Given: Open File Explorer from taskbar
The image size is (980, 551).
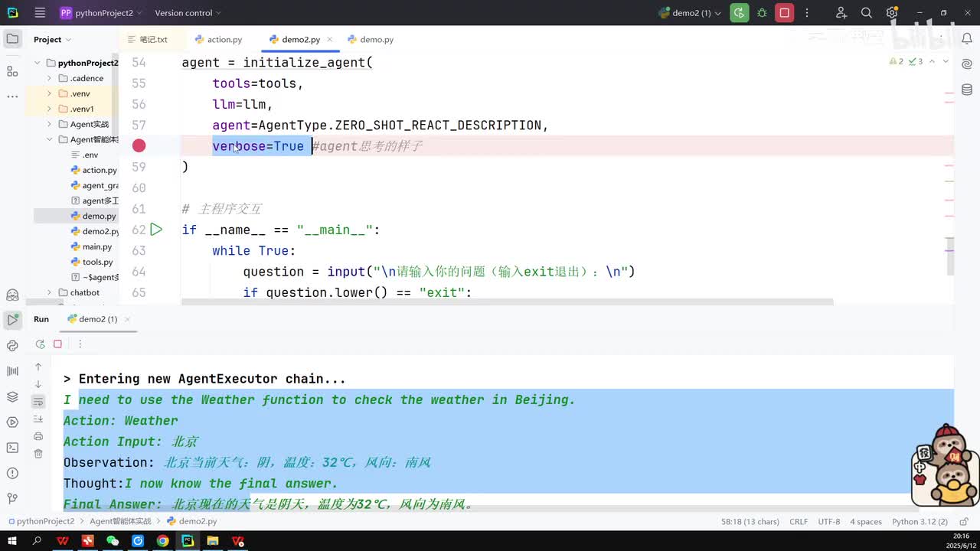Looking at the screenshot, I should click(x=213, y=541).
